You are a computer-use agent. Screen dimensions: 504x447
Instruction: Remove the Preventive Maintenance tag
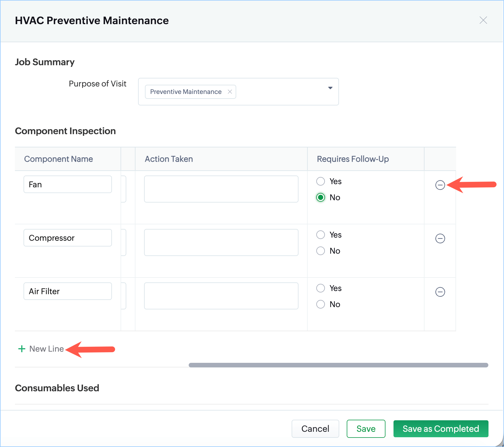[230, 92]
